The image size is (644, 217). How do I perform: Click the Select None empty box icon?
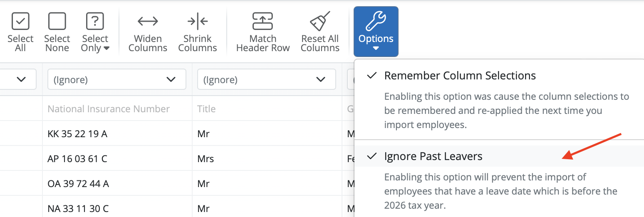tap(57, 21)
